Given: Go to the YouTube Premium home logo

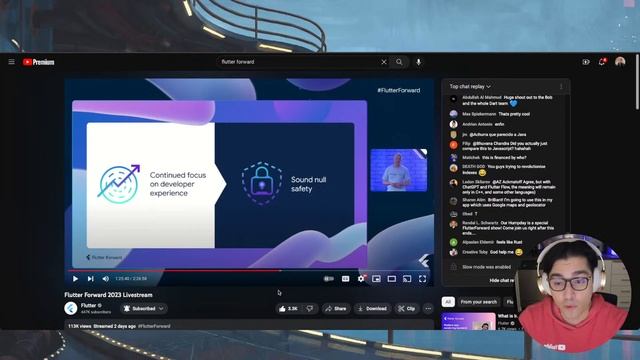Looking at the screenshot, I should (x=39, y=62).
